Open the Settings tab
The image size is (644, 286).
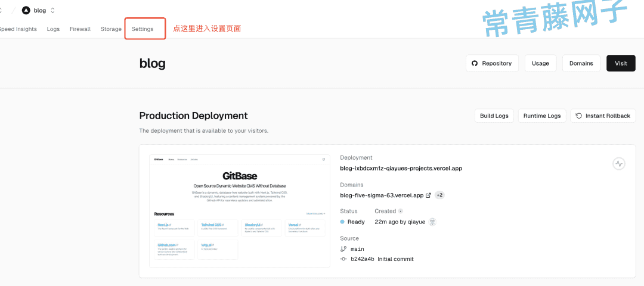coord(143,29)
